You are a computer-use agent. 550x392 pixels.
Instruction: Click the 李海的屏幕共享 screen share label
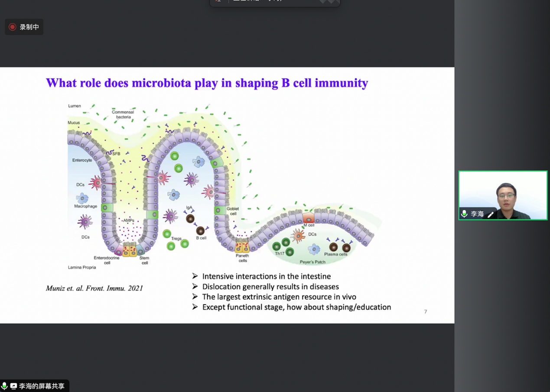42,386
